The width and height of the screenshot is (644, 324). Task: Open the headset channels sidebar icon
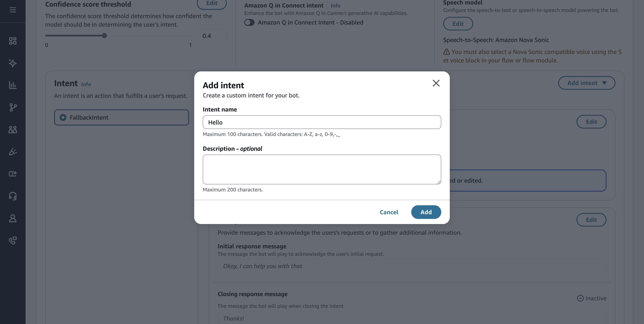(13, 196)
